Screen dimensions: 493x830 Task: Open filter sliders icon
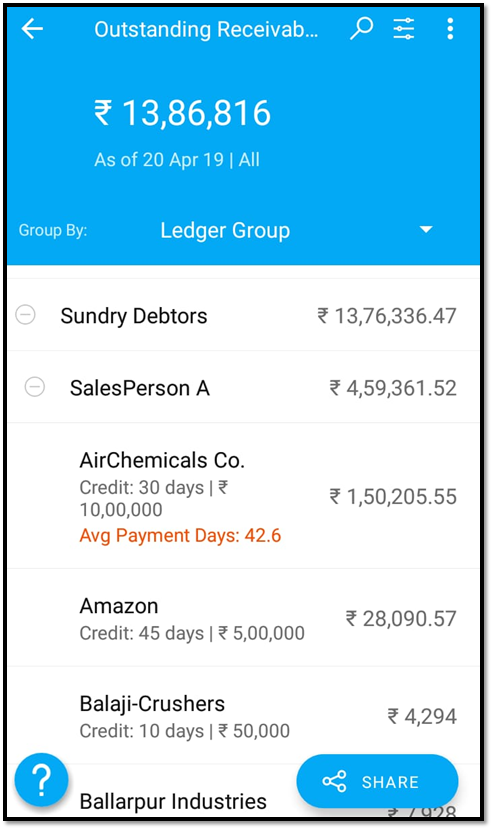404,29
